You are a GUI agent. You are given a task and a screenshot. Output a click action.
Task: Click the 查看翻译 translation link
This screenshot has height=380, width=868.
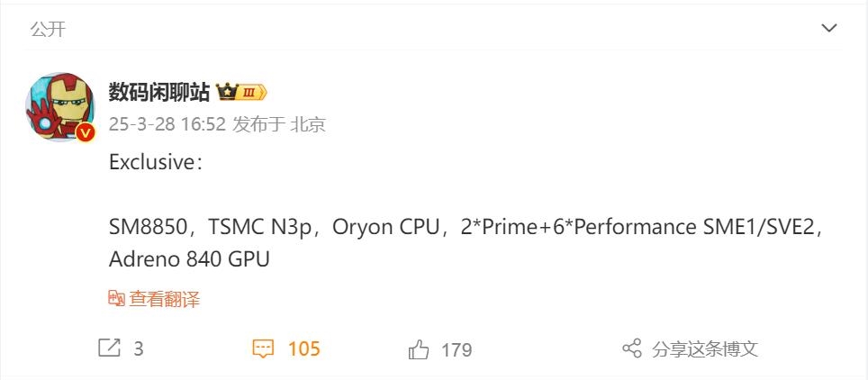[164, 299]
